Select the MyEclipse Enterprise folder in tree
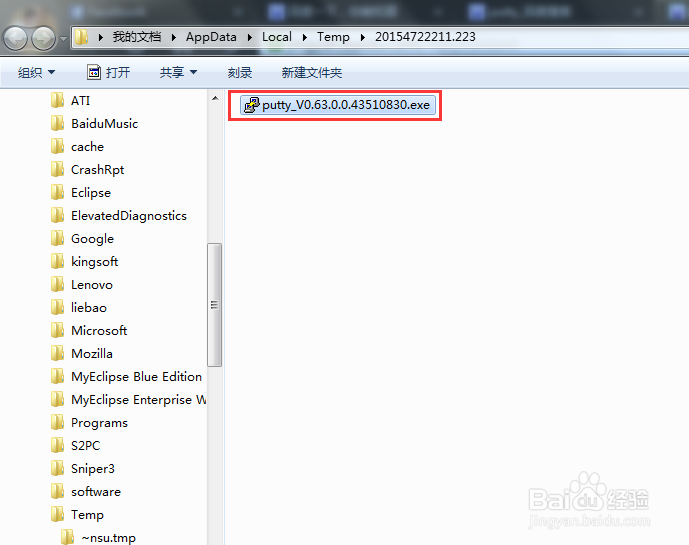This screenshot has width=689, height=545. (x=138, y=400)
